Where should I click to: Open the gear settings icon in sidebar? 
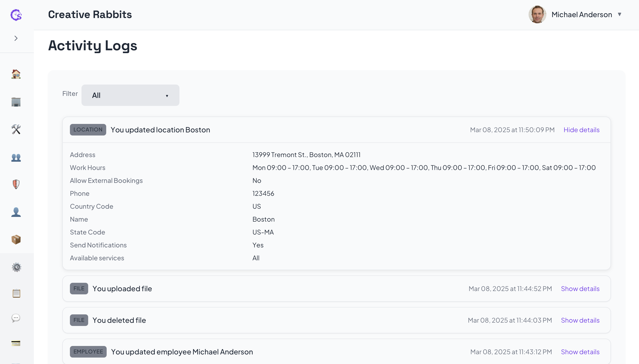(x=16, y=267)
